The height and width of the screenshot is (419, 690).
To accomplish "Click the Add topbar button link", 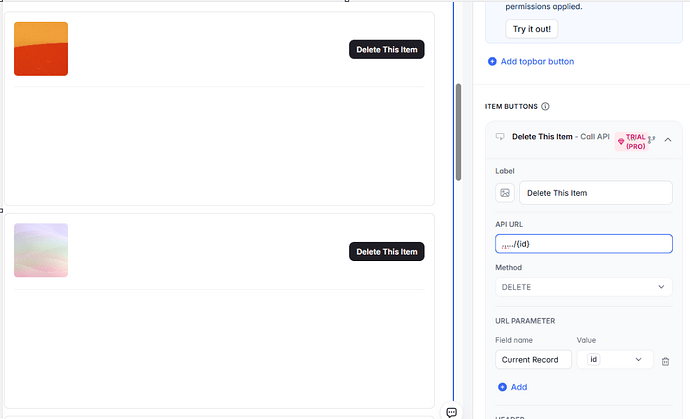I will click(x=537, y=62).
